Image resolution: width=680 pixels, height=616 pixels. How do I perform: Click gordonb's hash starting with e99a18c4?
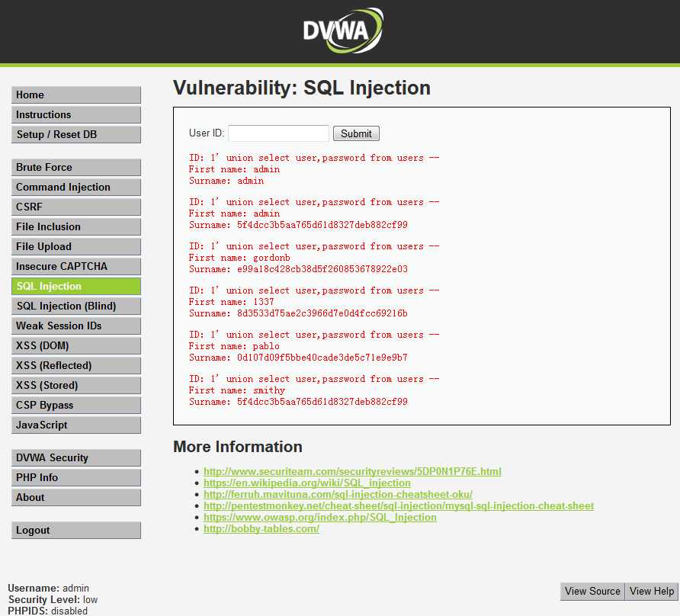point(322,269)
